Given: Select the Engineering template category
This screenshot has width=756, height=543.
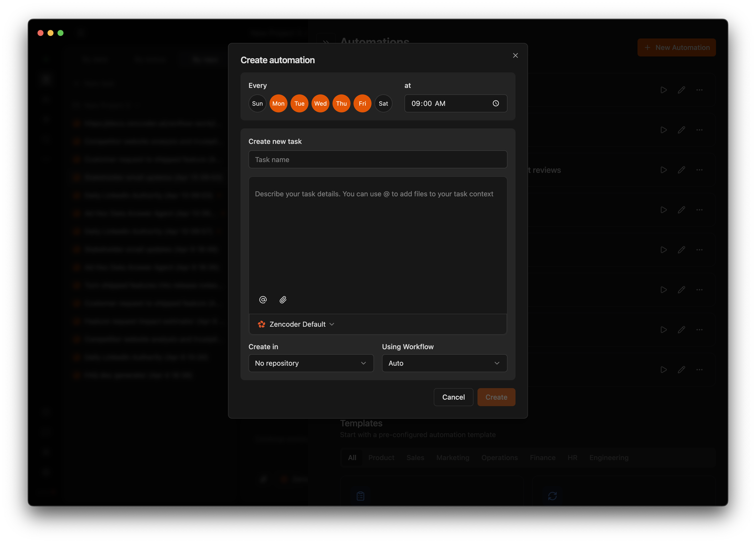Looking at the screenshot, I should coord(609,457).
